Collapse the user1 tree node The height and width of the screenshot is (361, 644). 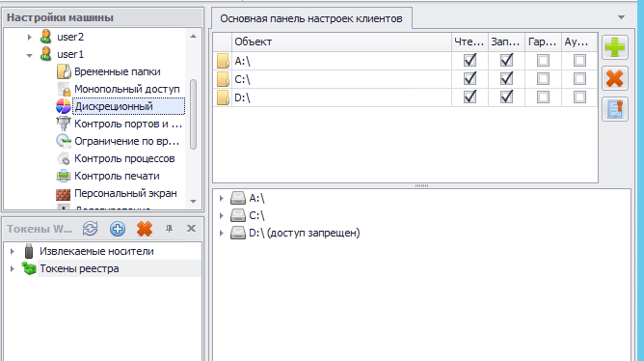pyautogui.click(x=29, y=55)
